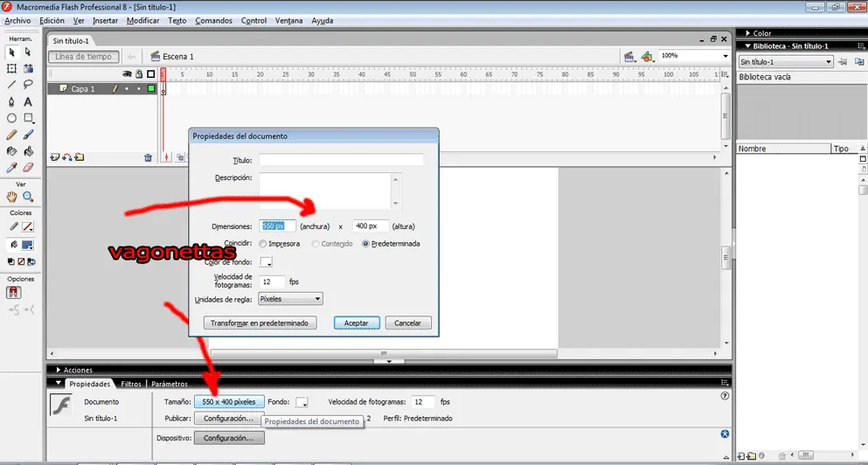Collapse the Biblioteca panel
The image size is (868, 465).
748,46
